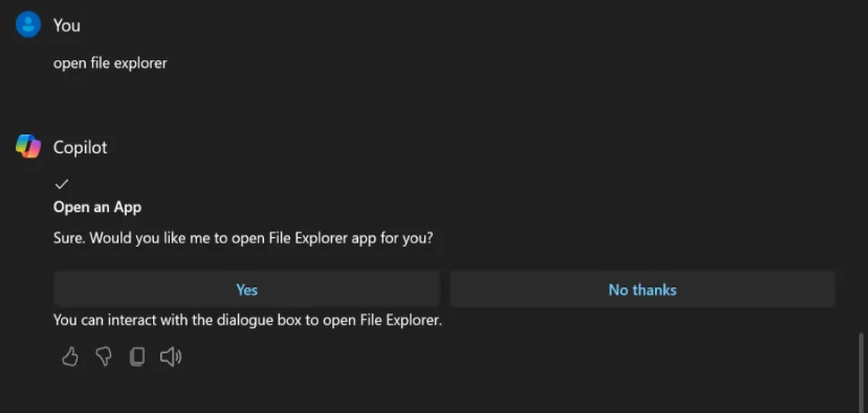Click the blue user avatar icon
The height and width of the screenshot is (413, 868).
[29, 24]
